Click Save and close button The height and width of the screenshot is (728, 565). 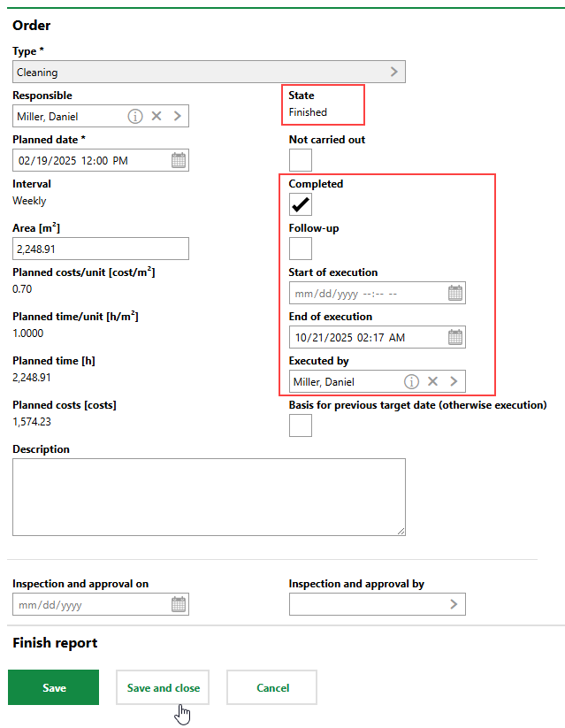(163, 687)
